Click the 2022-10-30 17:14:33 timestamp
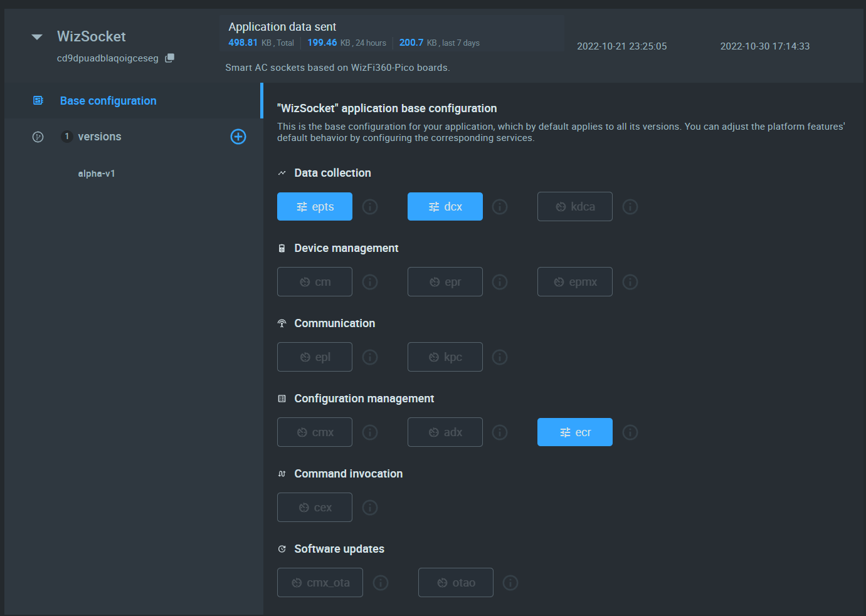866x616 pixels. click(765, 46)
